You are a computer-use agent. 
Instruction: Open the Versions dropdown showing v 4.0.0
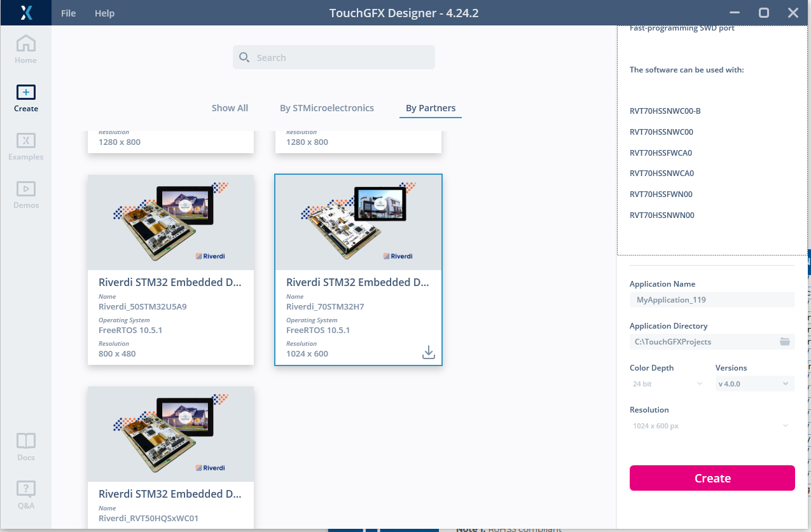(x=754, y=383)
